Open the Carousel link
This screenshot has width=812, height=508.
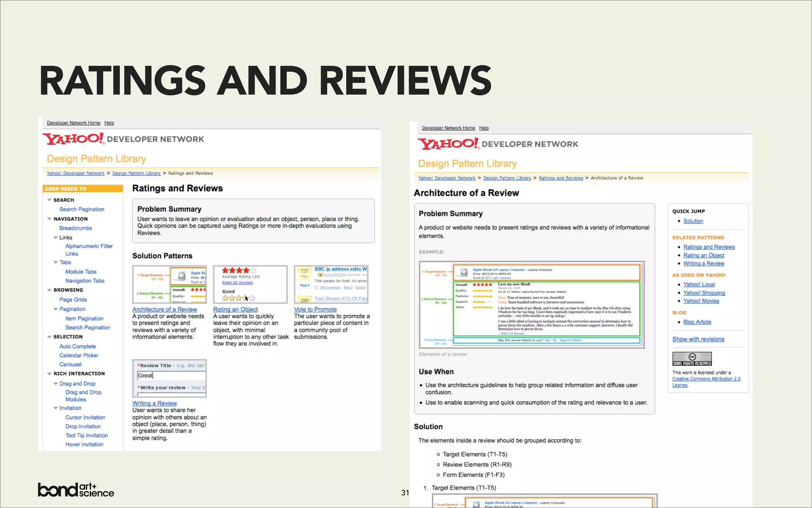[x=70, y=364]
